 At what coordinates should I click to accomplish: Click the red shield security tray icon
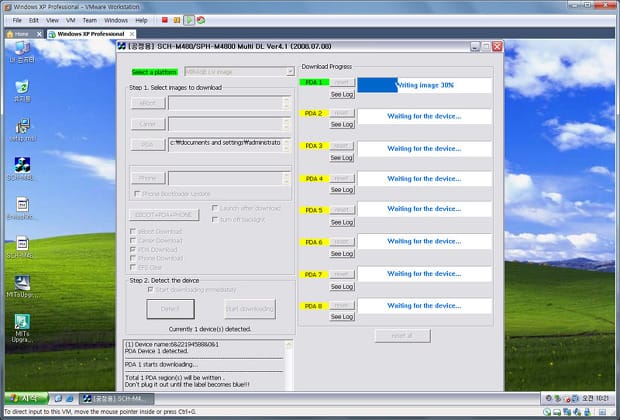pos(567,398)
